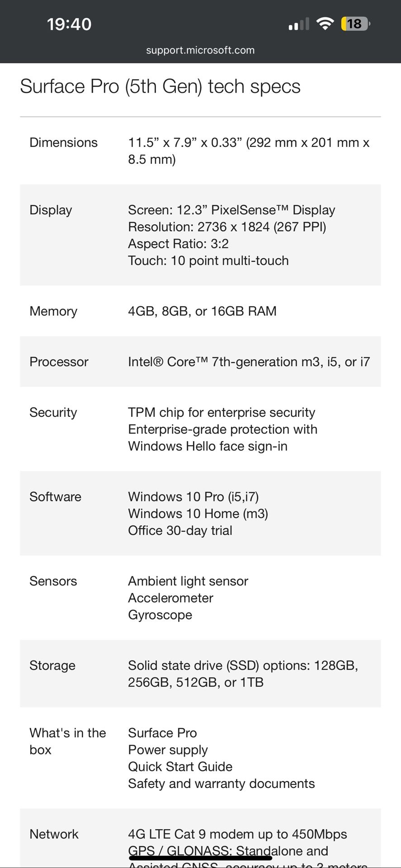Select the Security row label
401x868 pixels.
coord(53,412)
